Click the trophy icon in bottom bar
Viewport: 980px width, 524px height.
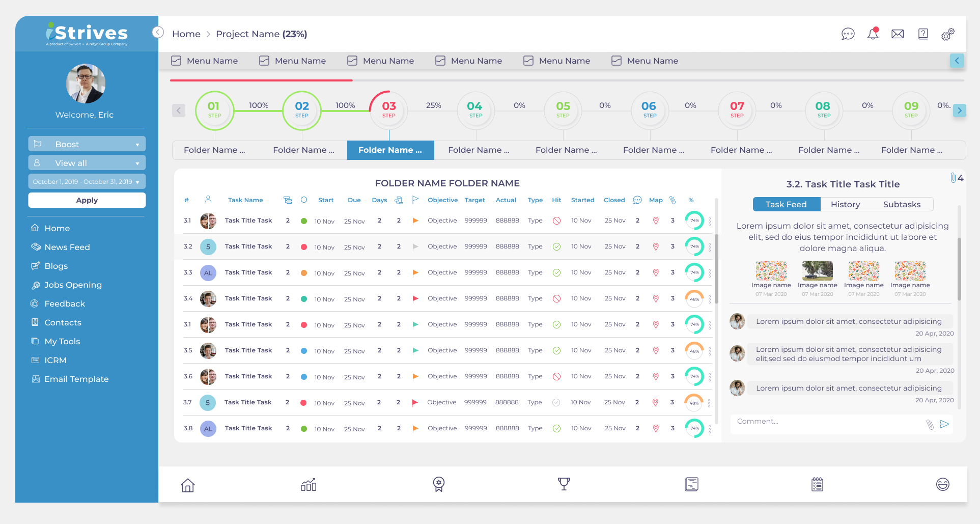click(x=564, y=484)
